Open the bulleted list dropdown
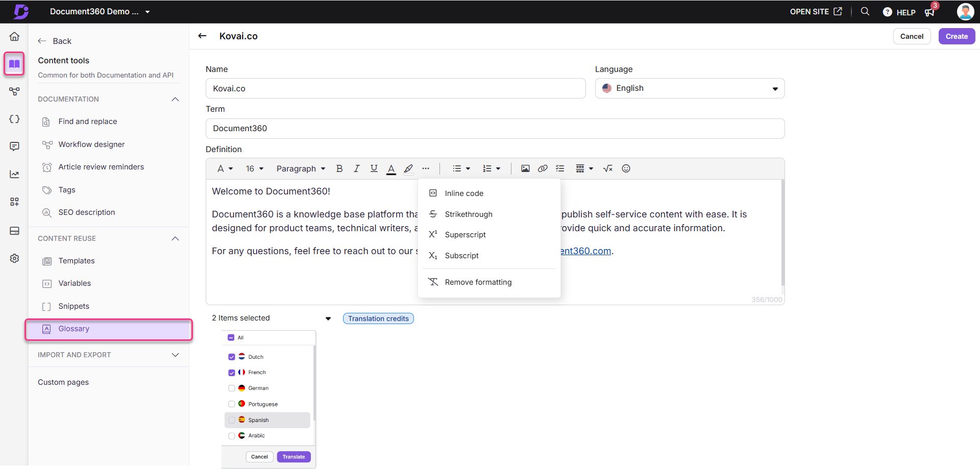 pos(461,168)
